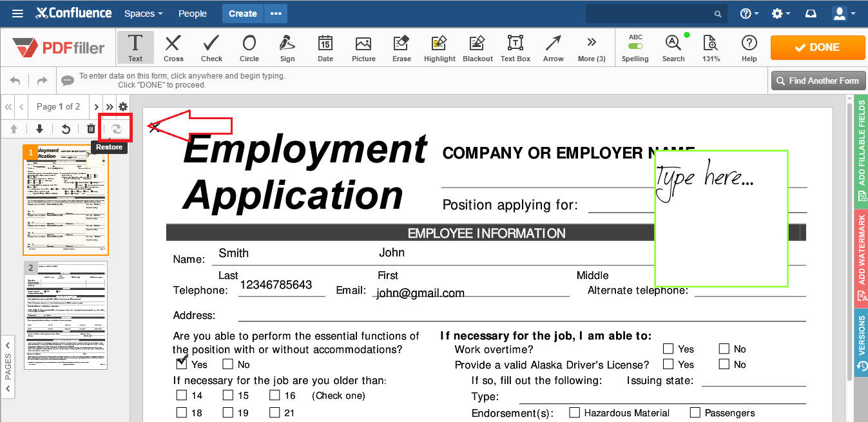Viewport: 868px width, 422px height.
Task: Click Find Another Form button
Action: [x=818, y=81]
